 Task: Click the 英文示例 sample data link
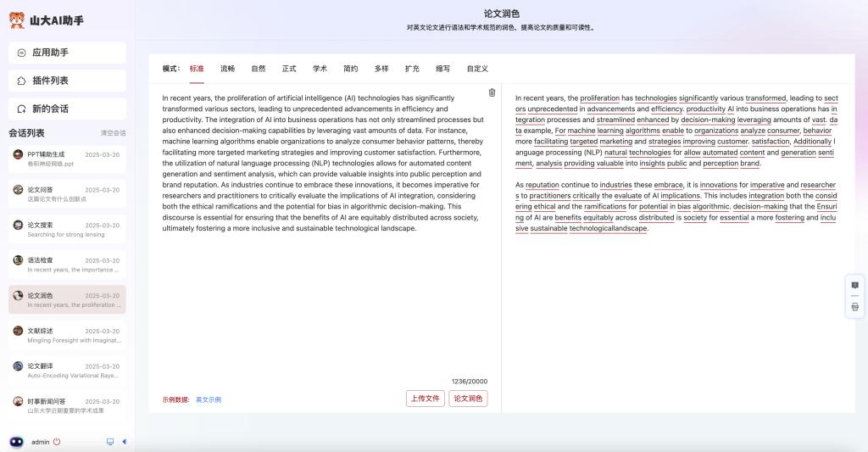click(x=209, y=399)
